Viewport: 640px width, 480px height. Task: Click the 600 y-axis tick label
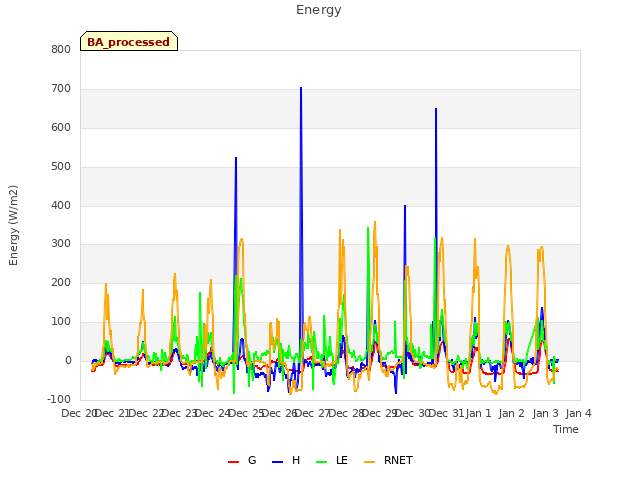(x=61, y=128)
